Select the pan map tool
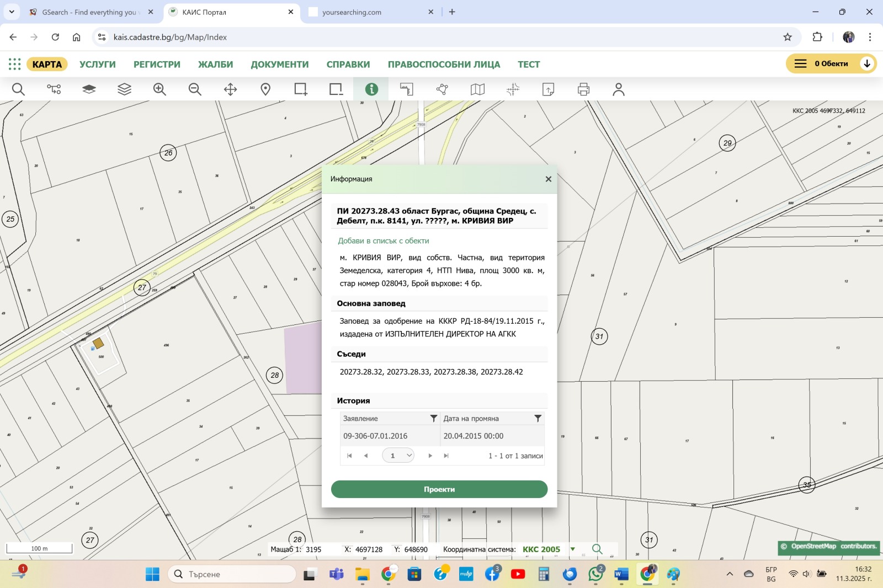883x588 pixels. click(x=230, y=89)
